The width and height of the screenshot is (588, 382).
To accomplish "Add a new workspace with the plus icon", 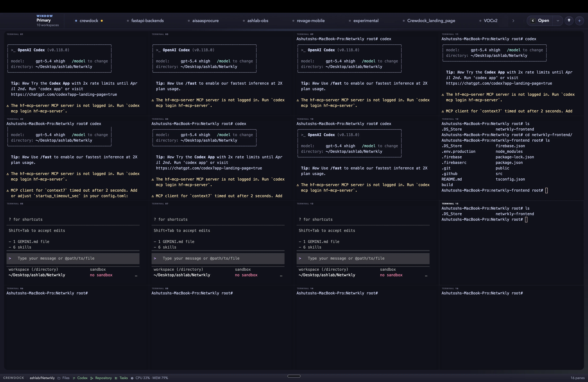I will (x=580, y=21).
